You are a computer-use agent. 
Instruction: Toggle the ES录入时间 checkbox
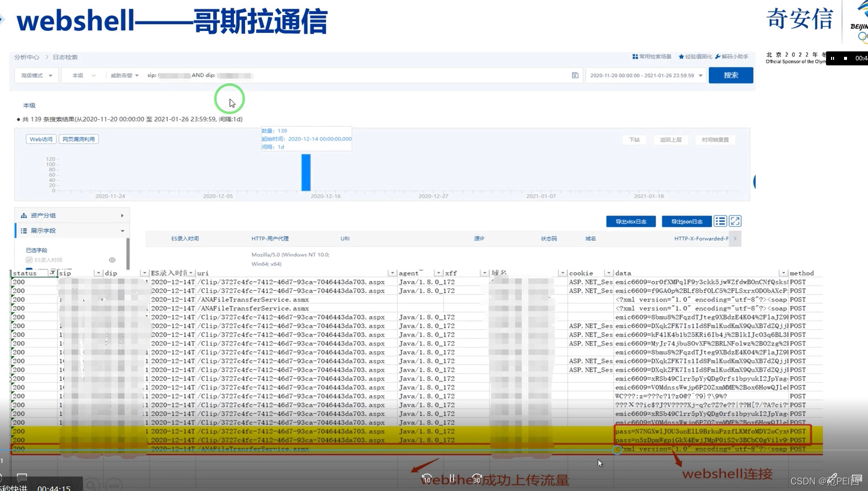pos(29,260)
